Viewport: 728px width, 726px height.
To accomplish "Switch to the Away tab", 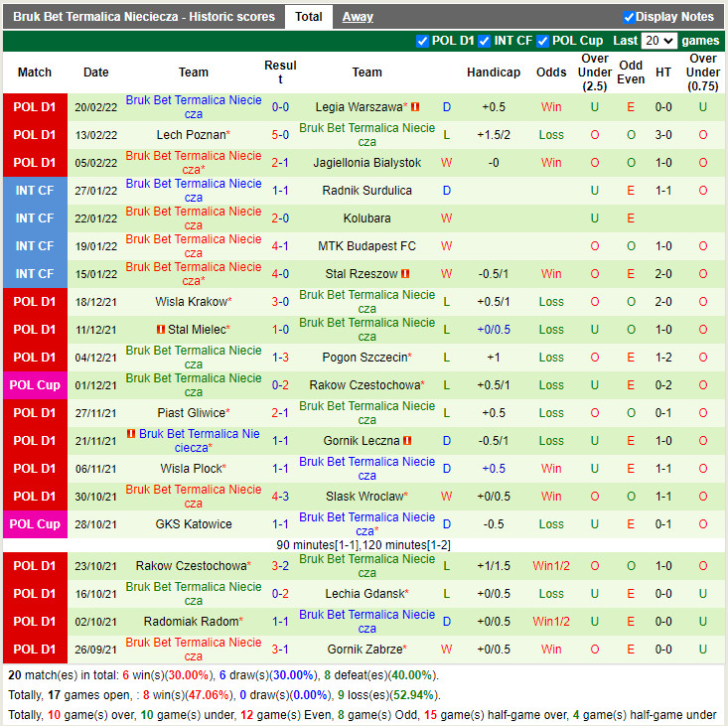I will click(x=358, y=17).
